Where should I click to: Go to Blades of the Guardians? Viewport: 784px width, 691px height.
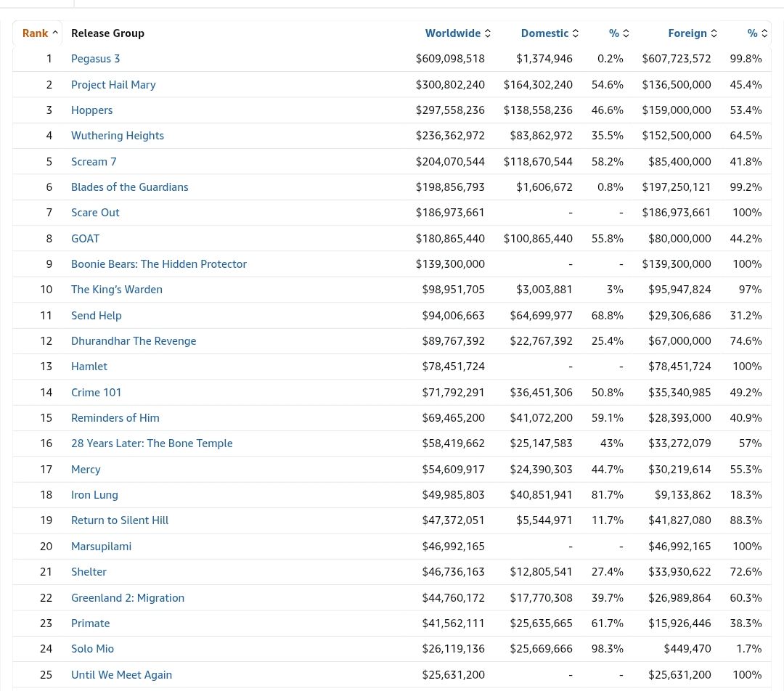(129, 187)
